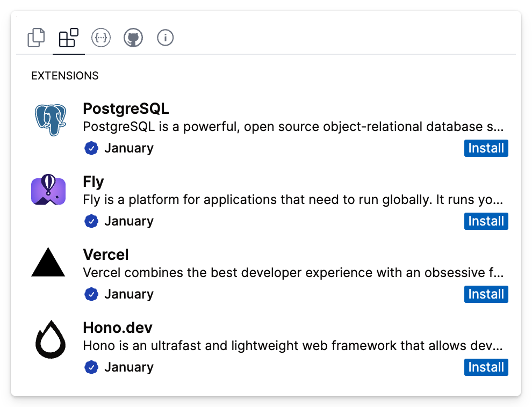The image size is (532, 407).
Task: Click the Vercel triangle logo
Action: pyautogui.click(x=48, y=263)
